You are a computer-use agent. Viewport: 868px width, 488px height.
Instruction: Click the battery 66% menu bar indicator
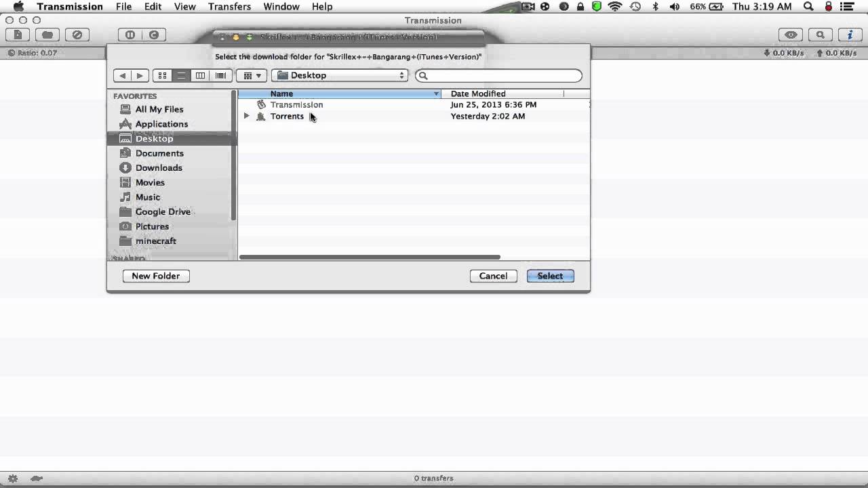pos(706,7)
